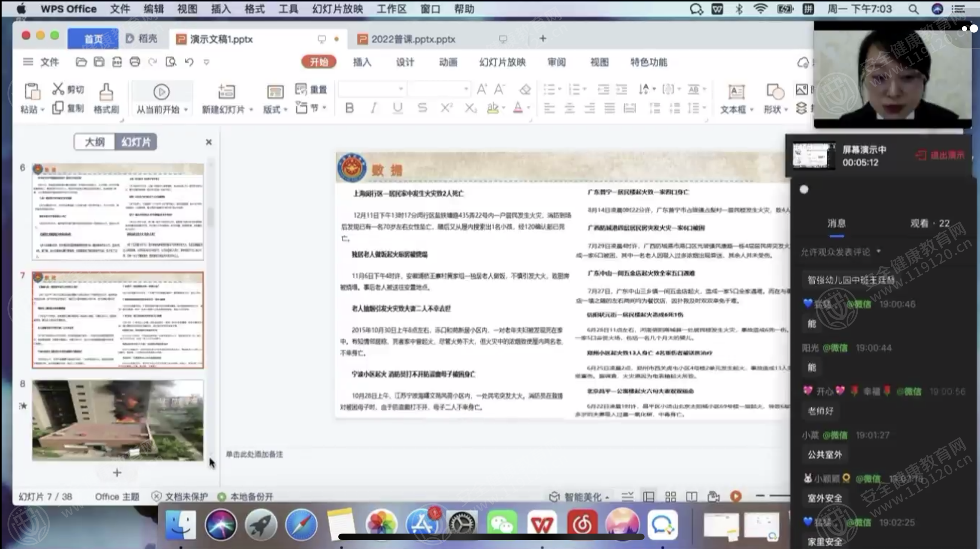Click the Reset slide icon
The height and width of the screenshot is (549, 980).
click(x=301, y=89)
